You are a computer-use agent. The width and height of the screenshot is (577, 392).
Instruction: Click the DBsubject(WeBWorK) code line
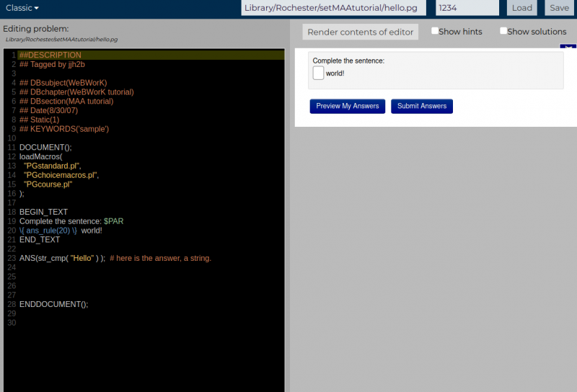(63, 83)
